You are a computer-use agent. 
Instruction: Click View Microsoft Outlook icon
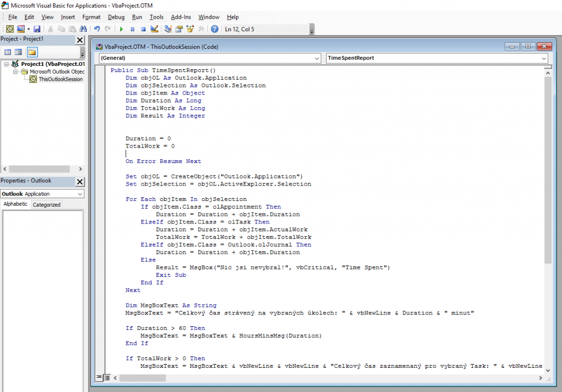[10, 29]
